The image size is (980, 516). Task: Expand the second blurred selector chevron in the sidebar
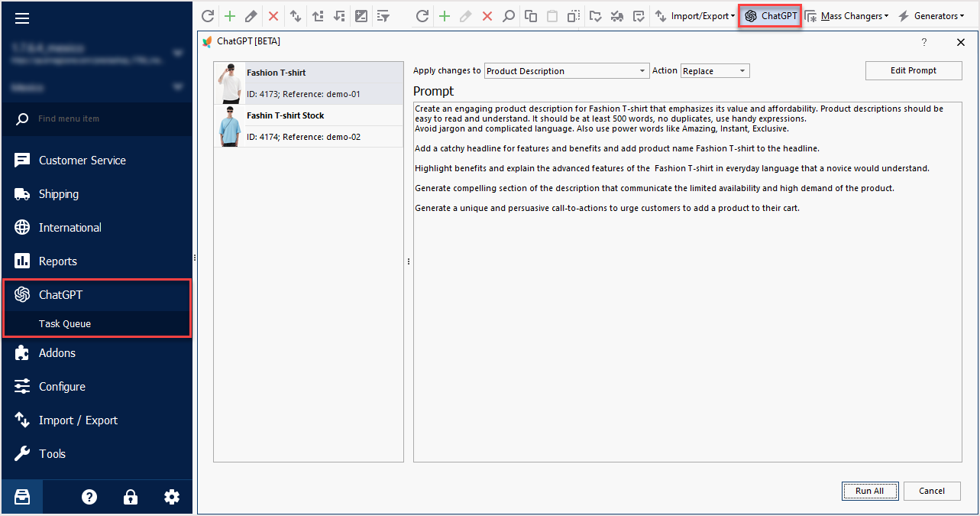(178, 87)
